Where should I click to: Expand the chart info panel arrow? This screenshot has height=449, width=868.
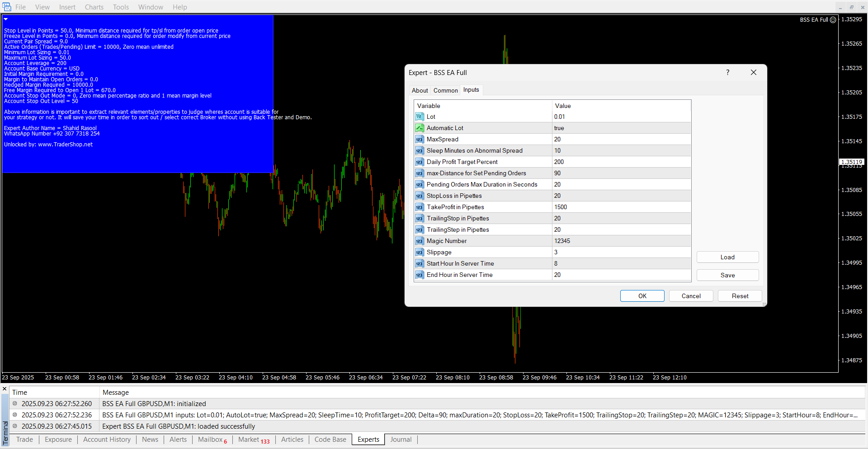pos(6,19)
